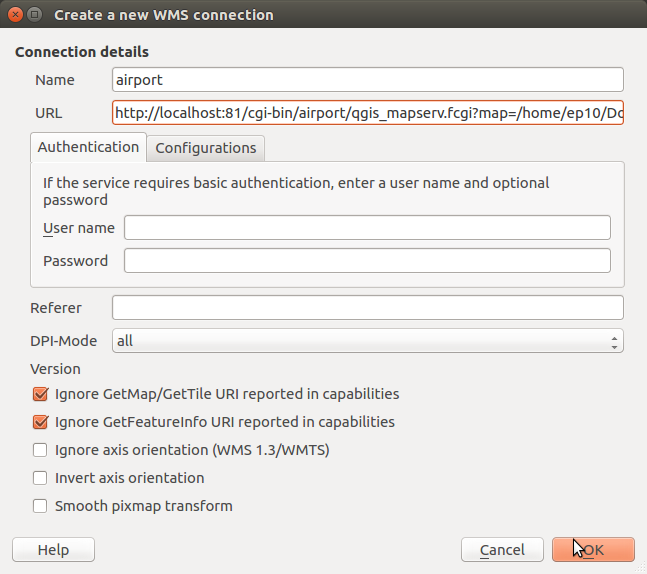Expand the DPI-Mode dropdown
The image size is (647, 574).
click(367, 341)
